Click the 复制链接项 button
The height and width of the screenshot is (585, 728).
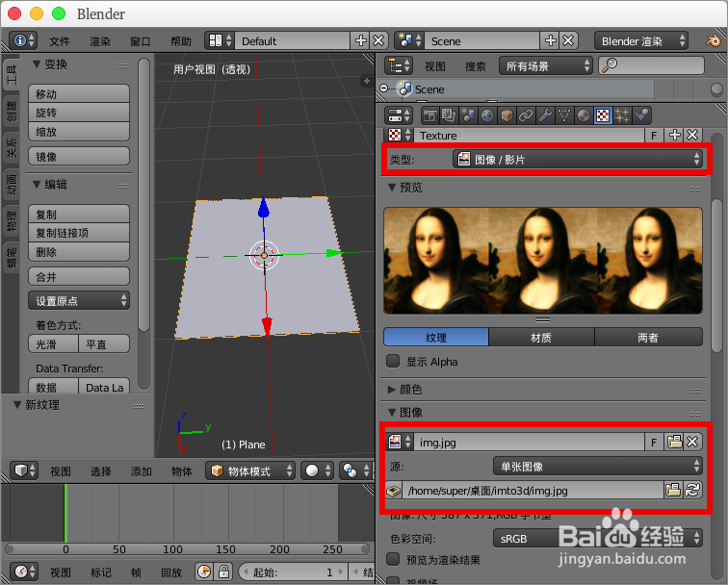(x=79, y=233)
